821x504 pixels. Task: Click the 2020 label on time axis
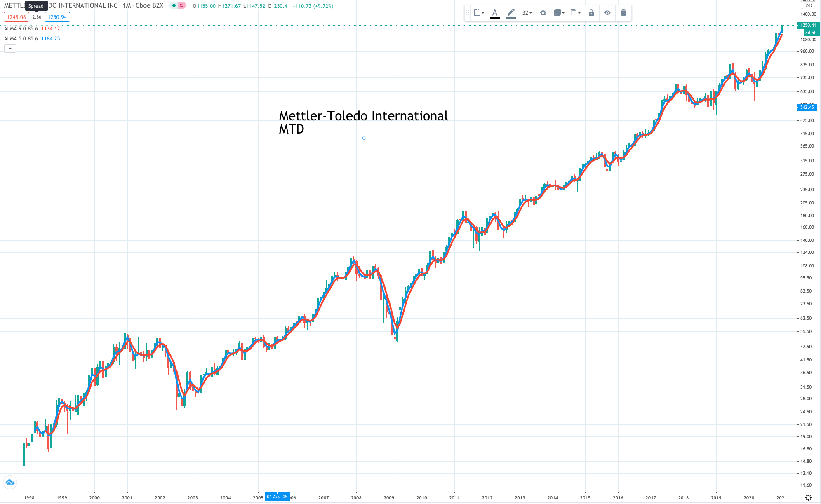pos(749,498)
